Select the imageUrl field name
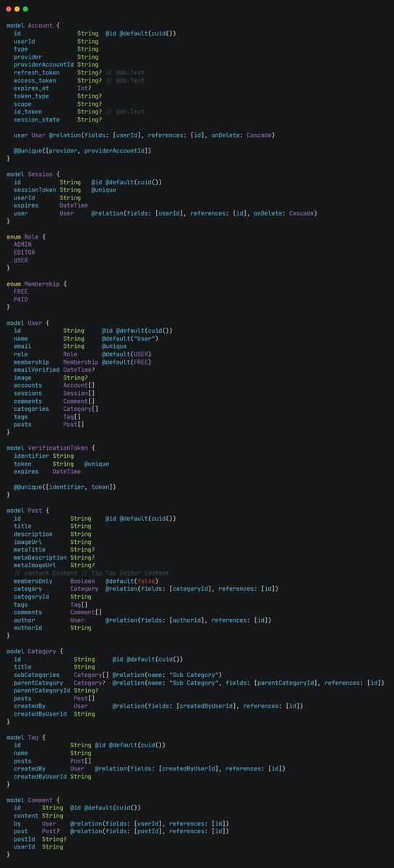The width and height of the screenshot is (394, 868). pos(28,542)
